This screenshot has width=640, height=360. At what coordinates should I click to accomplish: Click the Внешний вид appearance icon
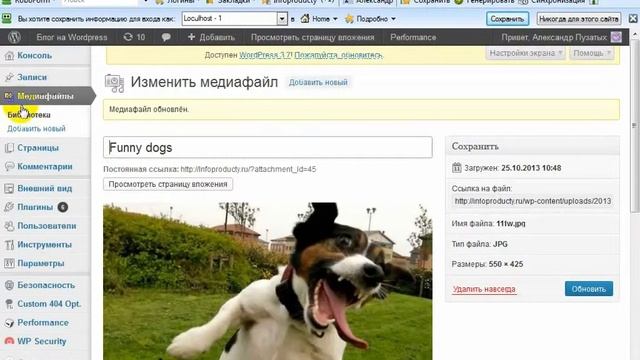click(x=9, y=189)
